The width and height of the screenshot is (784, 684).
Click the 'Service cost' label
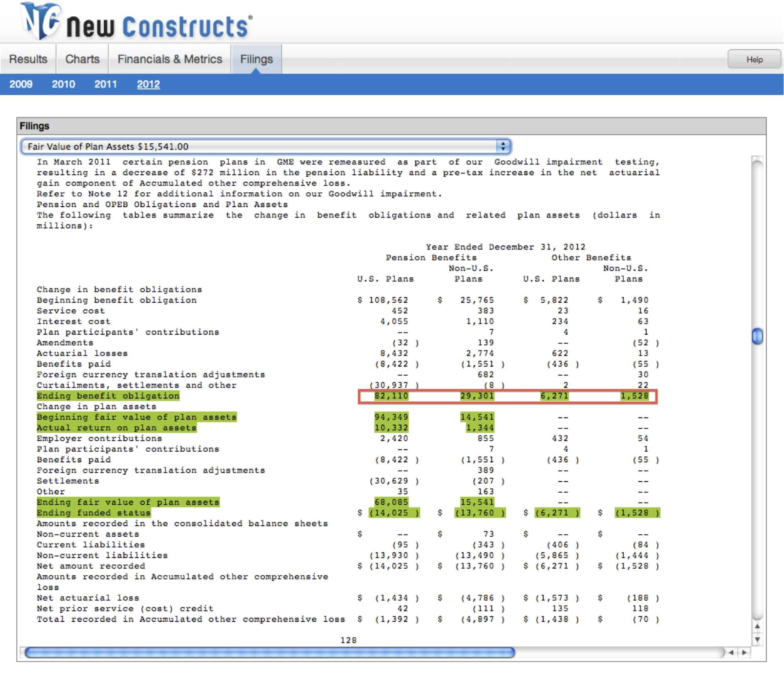(71, 311)
